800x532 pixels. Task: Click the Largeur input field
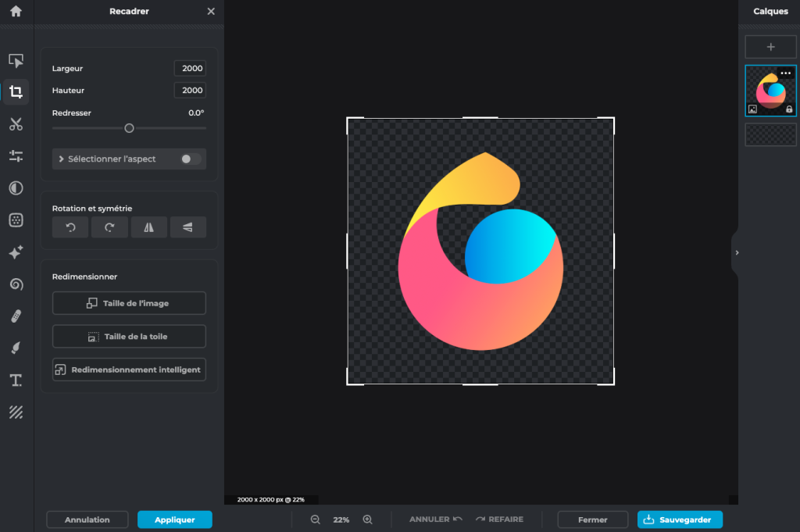tap(190, 69)
